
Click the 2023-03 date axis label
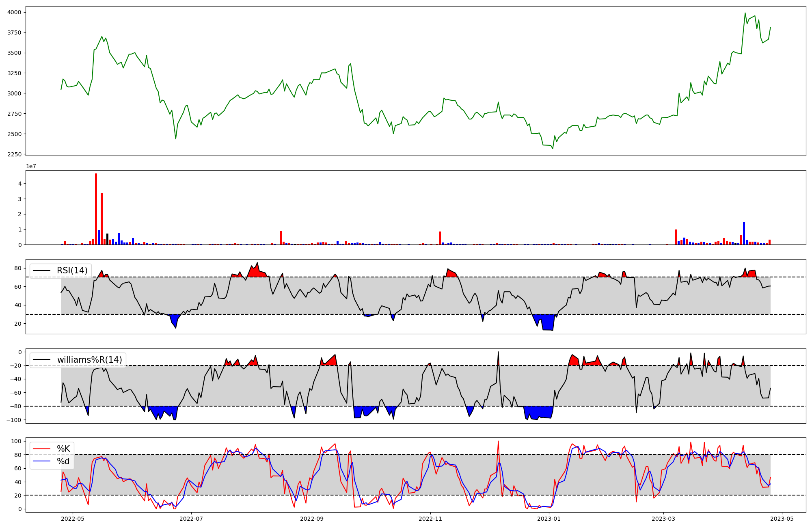[x=663, y=519]
